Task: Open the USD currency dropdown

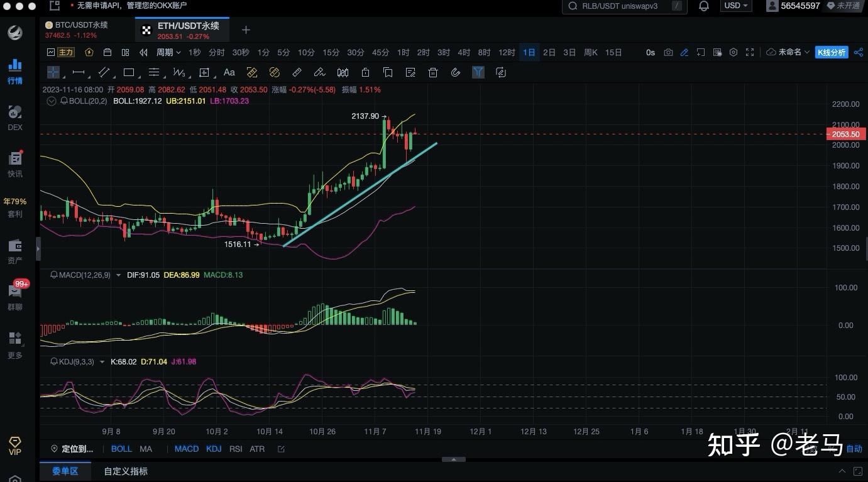Action: point(736,6)
